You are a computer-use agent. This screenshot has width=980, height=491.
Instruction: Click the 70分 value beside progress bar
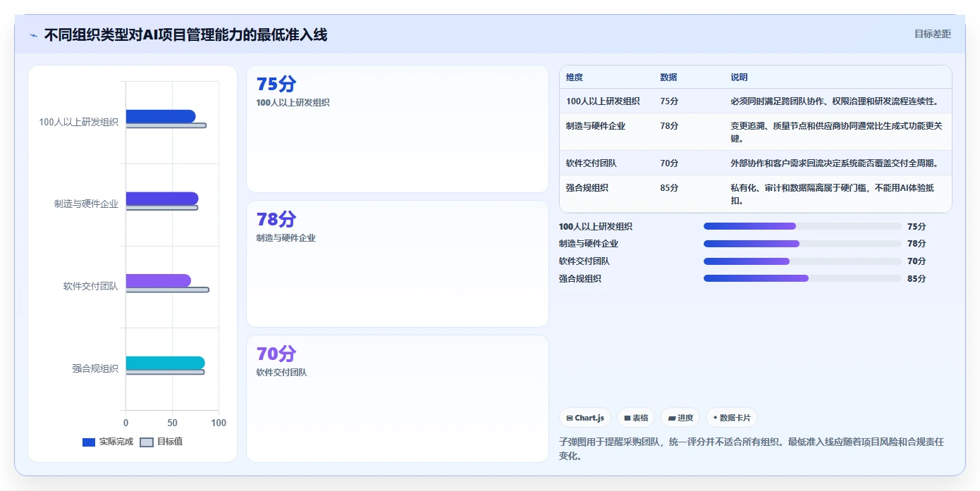pos(917,261)
